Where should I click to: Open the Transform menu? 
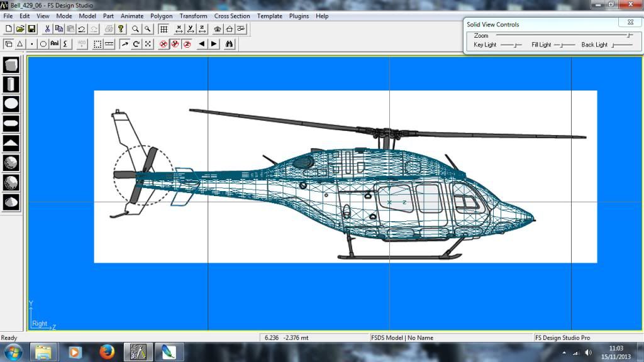click(193, 16)
